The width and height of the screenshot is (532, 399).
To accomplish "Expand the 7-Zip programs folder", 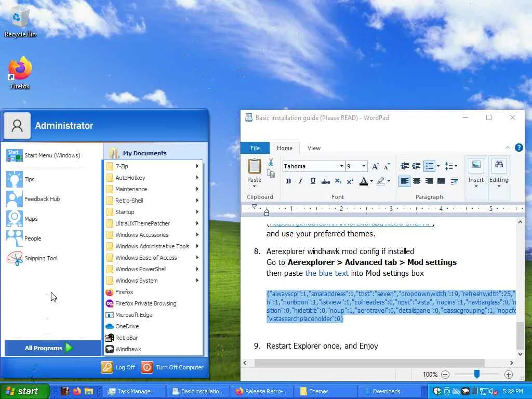I will (x=153, y=166).
